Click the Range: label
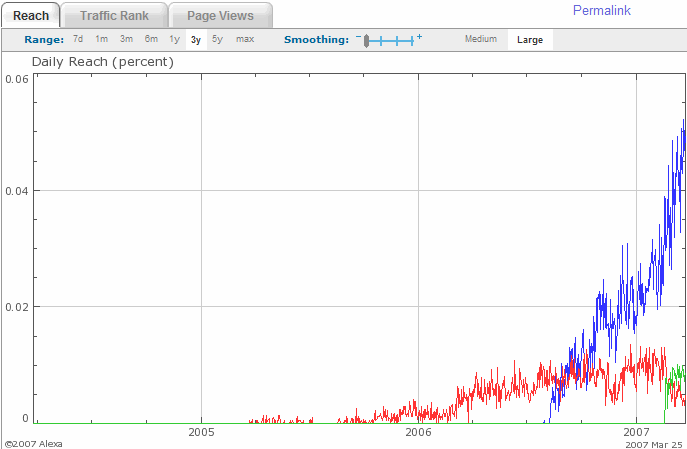The height and width of the screenshot is (449, 687). point(44,39)
